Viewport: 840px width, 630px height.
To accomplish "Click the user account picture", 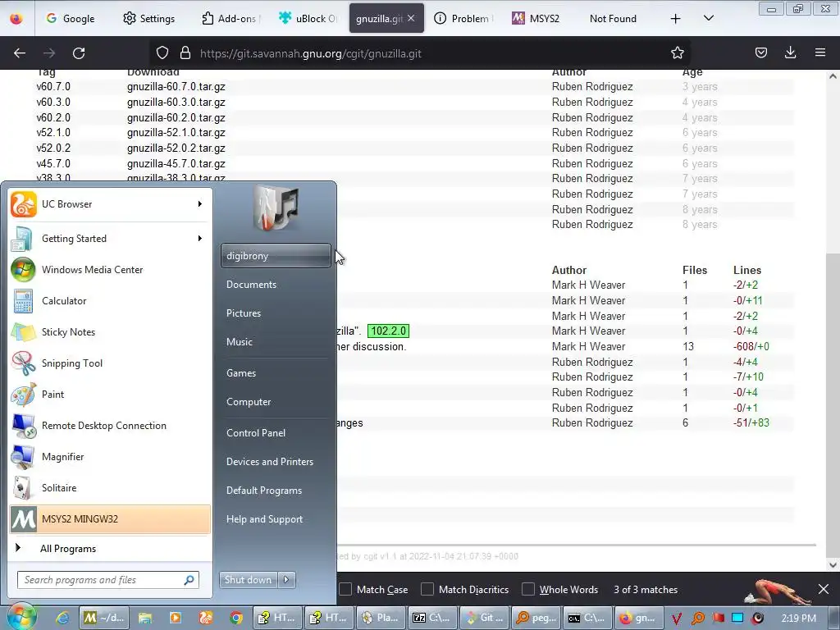I will pyautogui.click(x=276, y=208).
